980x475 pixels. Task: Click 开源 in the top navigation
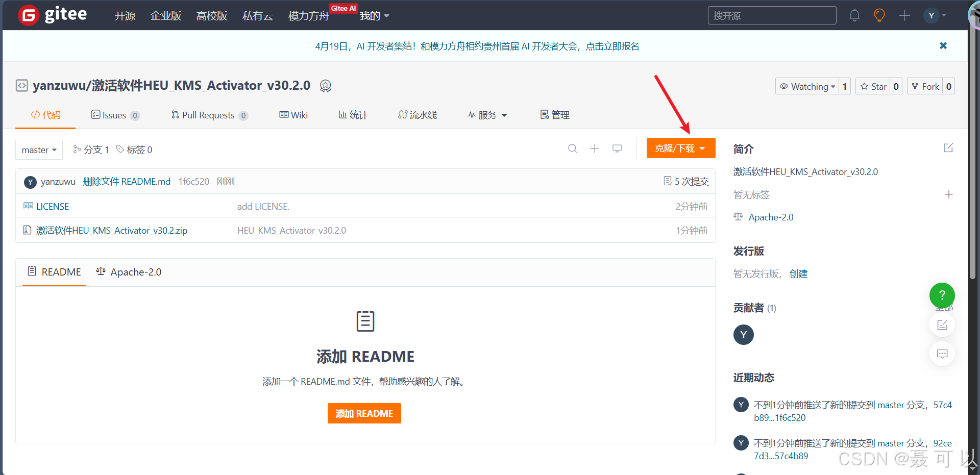(x=125, y=16)
